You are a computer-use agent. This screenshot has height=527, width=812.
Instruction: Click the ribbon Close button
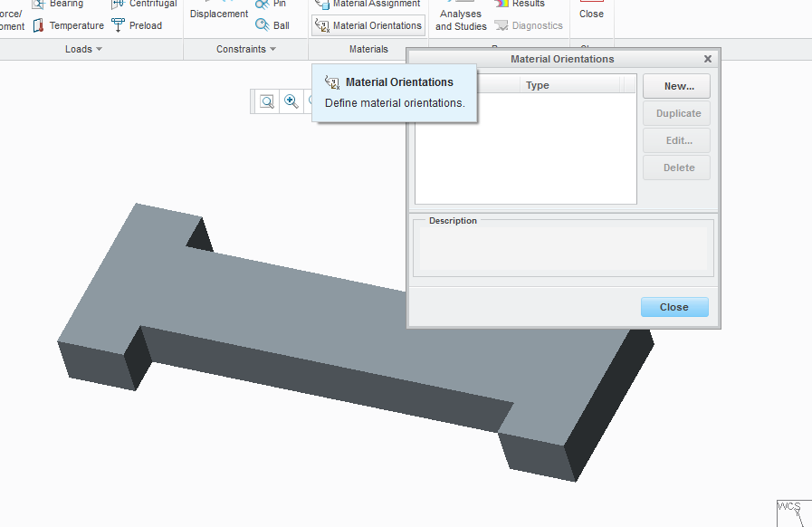591,12
